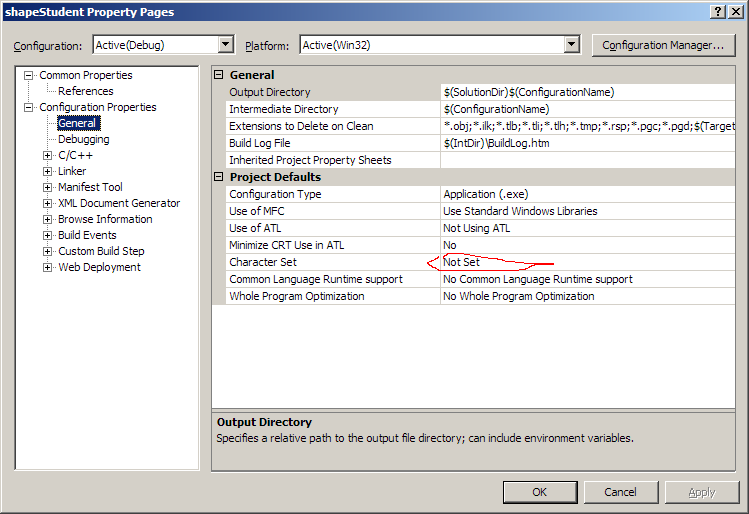This screenshot has height=514, width=749.
Task: Click the Help question mark button in title bar
Action: [x=718, y=11]
